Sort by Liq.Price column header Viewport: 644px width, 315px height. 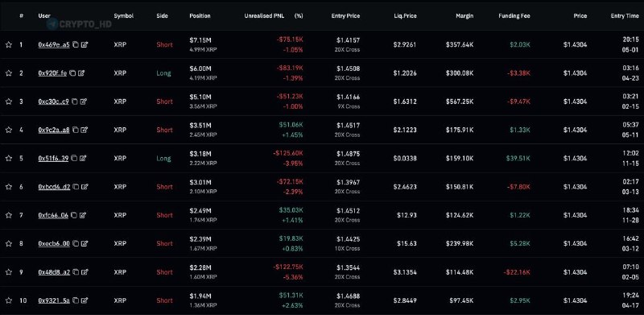405,16
